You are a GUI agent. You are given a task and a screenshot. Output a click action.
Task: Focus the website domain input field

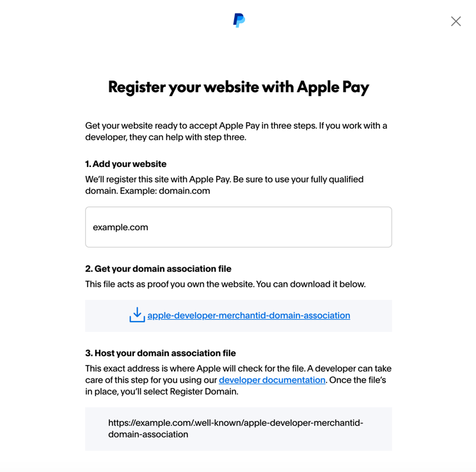(238, 227)
